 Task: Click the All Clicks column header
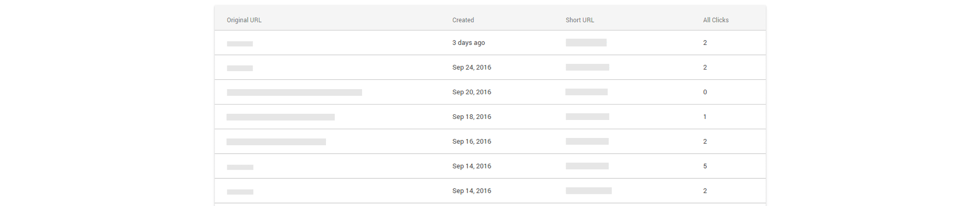[715, 20]
